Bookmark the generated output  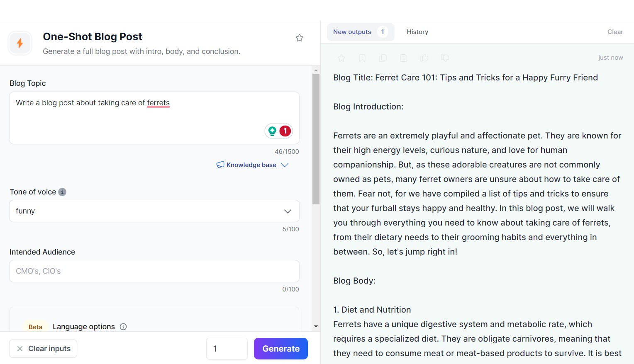coord(362,58)
